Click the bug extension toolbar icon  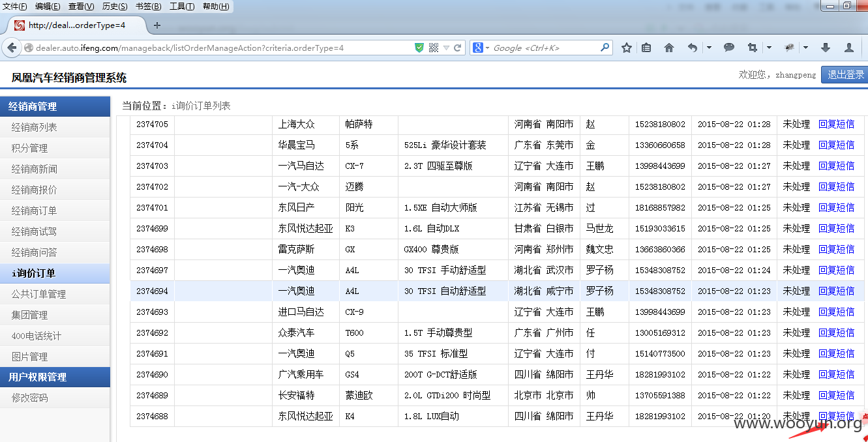point(789,48)
